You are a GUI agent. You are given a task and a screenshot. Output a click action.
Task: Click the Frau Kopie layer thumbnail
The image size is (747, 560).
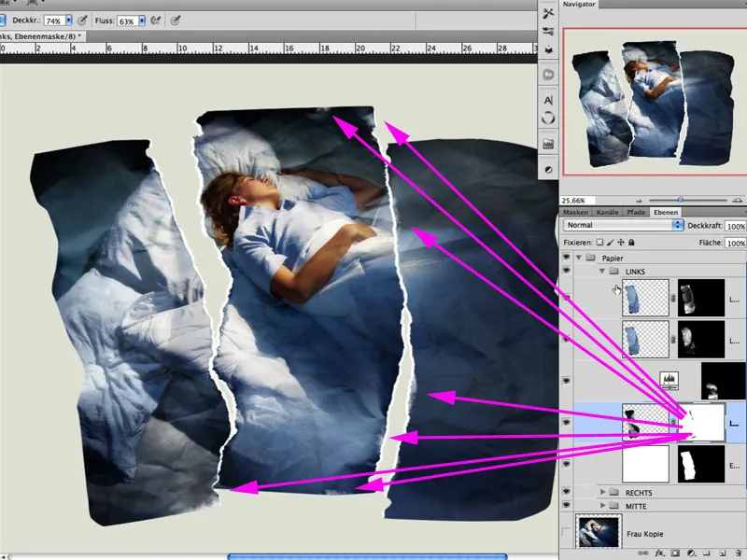[x=598, y=527]
